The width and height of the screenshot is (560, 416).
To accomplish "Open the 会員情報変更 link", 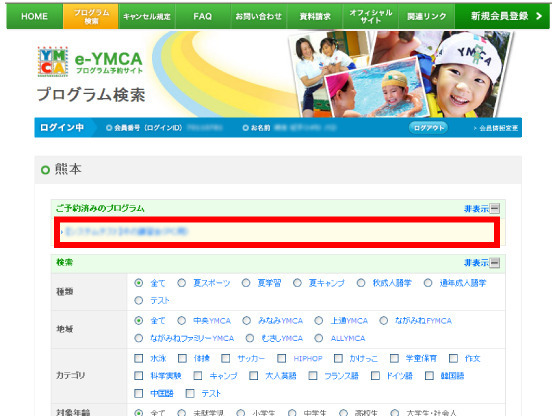I will (x=496, y=128).
